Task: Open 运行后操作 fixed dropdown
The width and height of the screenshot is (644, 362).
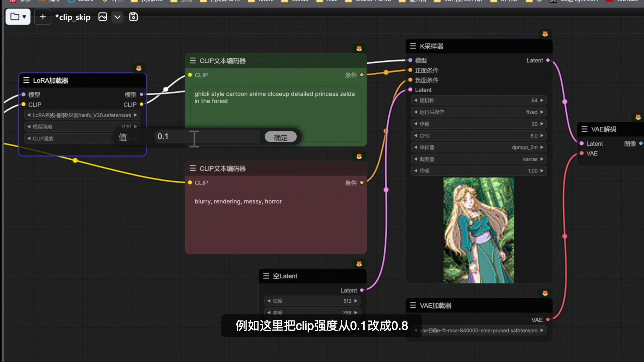Action: (479, 112)
